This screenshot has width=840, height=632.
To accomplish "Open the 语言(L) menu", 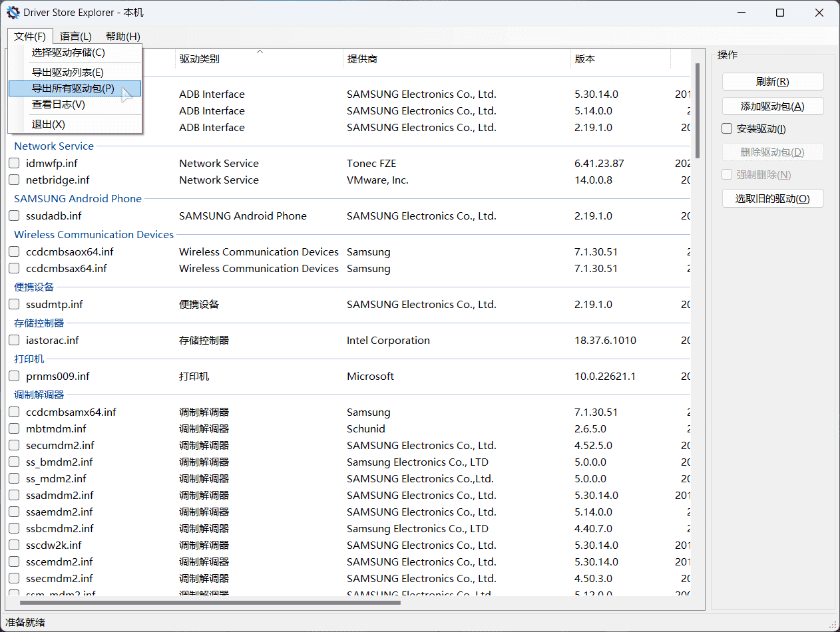I will 75,37.
